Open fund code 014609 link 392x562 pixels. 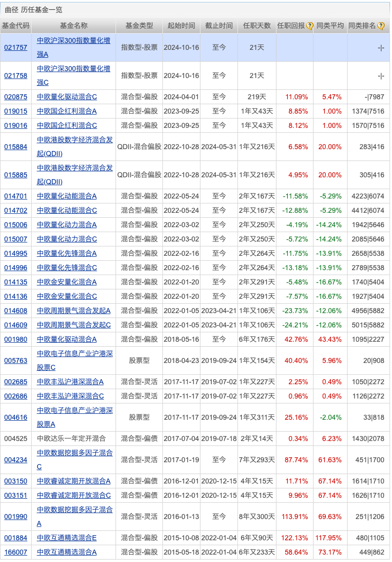point(15,325)
